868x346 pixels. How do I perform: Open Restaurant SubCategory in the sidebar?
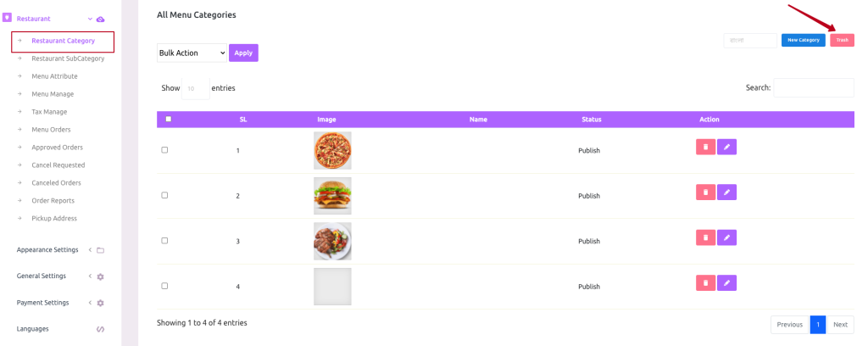68,59
